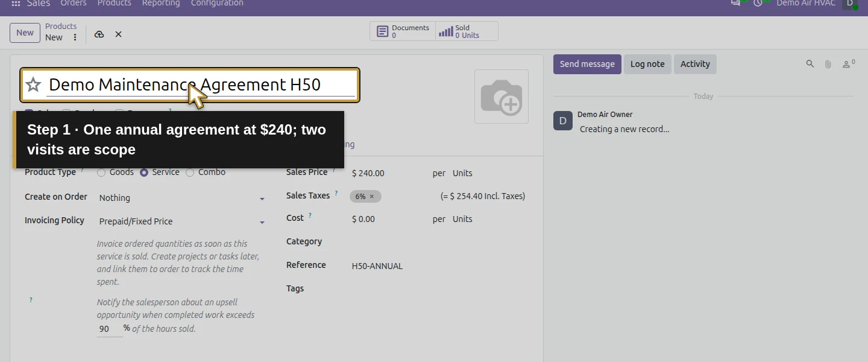The image size is (868, 362).
Task: Open the Sales app menu
Action: pyautogui.click(x=39, y=4)
